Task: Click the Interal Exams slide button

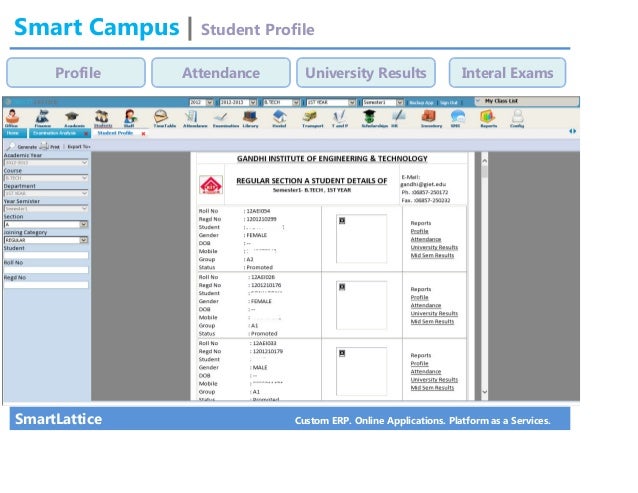Action: click(507, 72)
